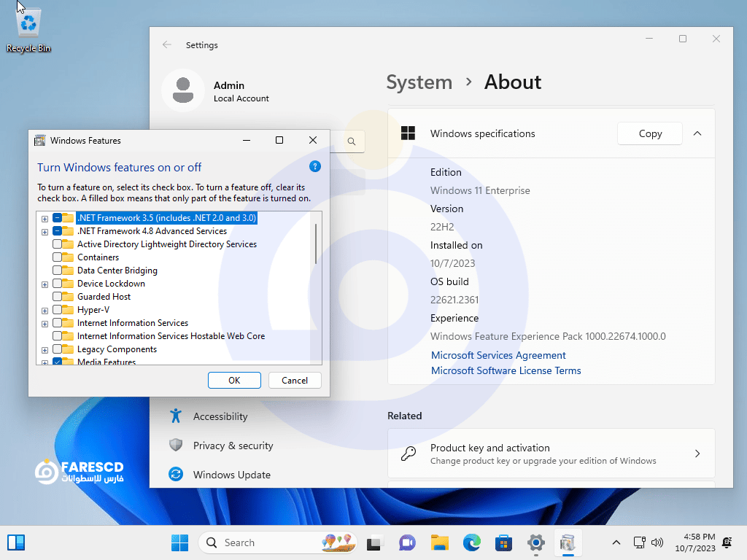Click the Windows Features title bar icon
The height and width of the screenshot is (560, 747).
[x=40, y=140]
